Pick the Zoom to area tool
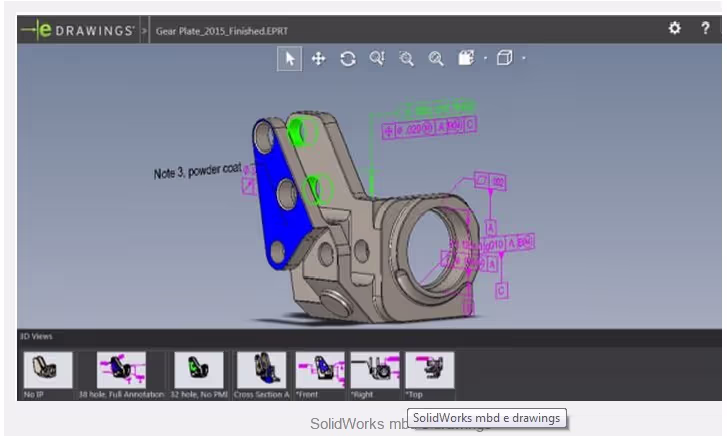The image size is (727, 436). point(407,58)
